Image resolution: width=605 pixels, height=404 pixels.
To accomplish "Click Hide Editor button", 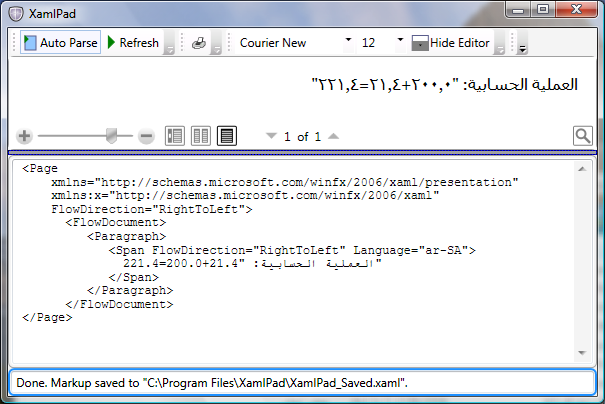I will [451, 42].
